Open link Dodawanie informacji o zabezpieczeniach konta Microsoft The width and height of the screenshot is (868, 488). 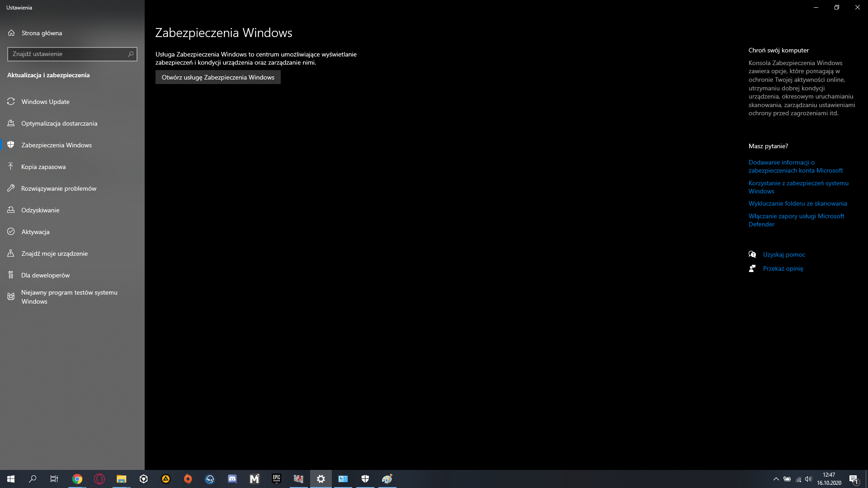click(x=796, y=166)
